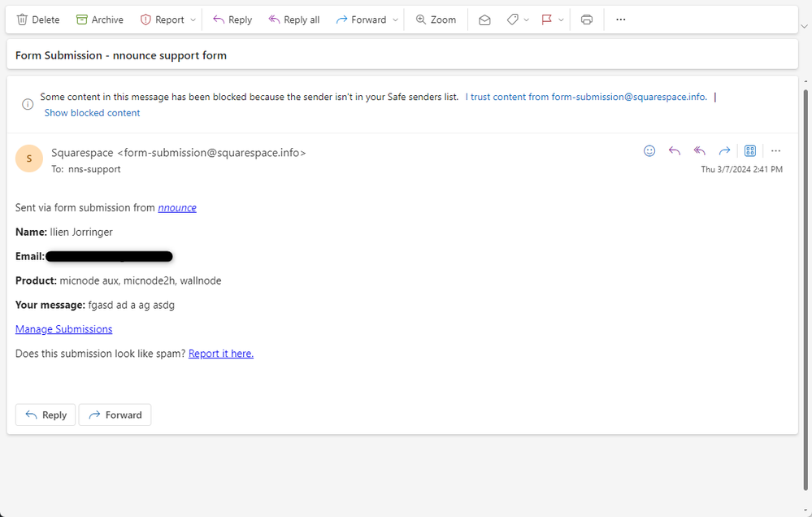Viewport: 812px width, 517px height.
Task: Expand the tag categories dropdown arrow
Action: tap(527, 20)
